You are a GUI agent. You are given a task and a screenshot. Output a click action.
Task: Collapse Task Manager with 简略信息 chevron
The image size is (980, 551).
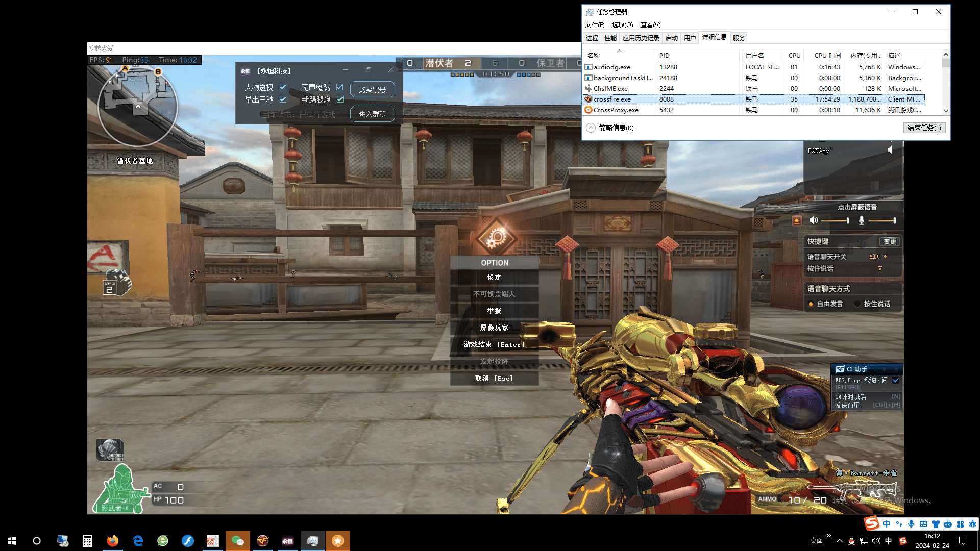pos(591,128)
